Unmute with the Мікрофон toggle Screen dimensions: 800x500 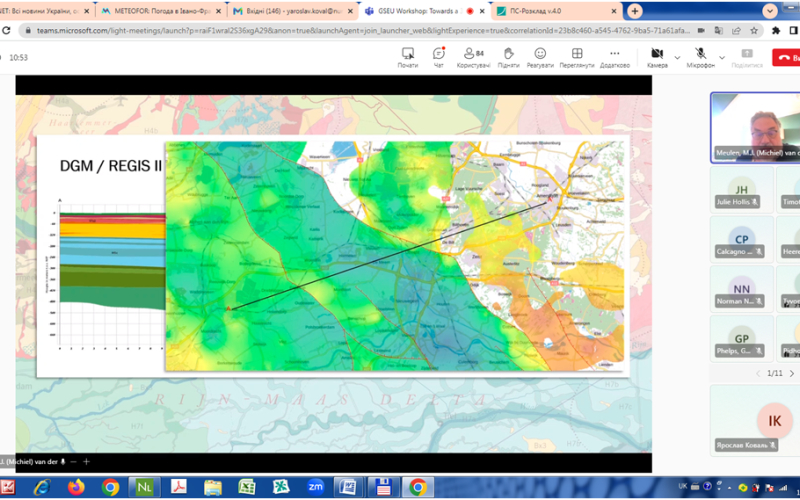(x=701, y=58)
